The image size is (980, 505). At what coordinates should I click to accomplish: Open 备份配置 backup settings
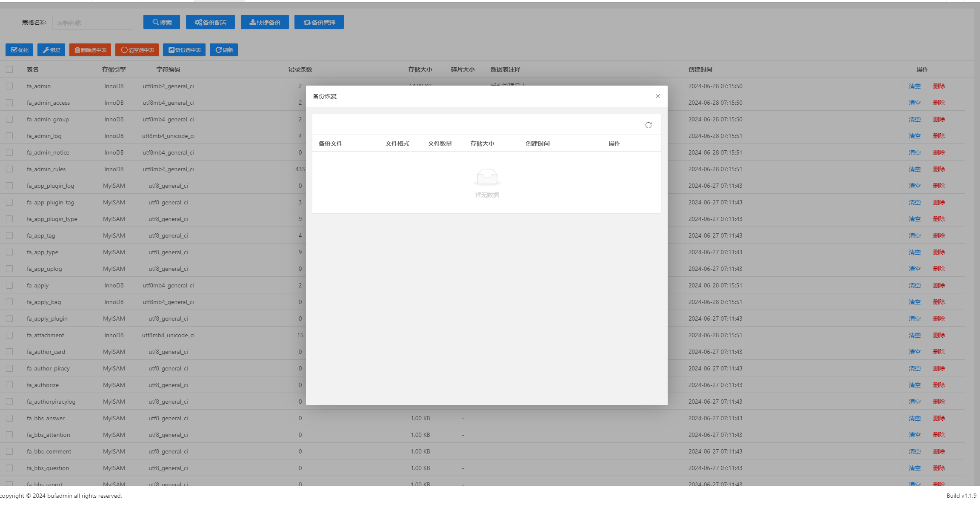click(210, 22)
